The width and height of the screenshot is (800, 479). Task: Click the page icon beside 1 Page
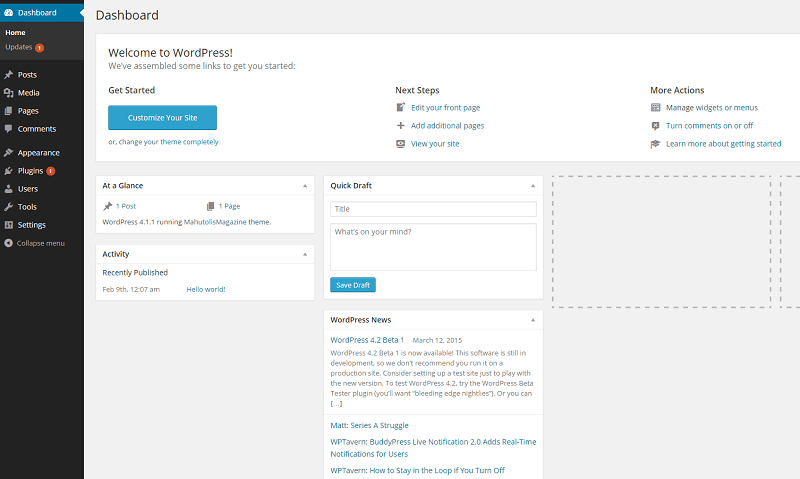(x=210, y=206)
